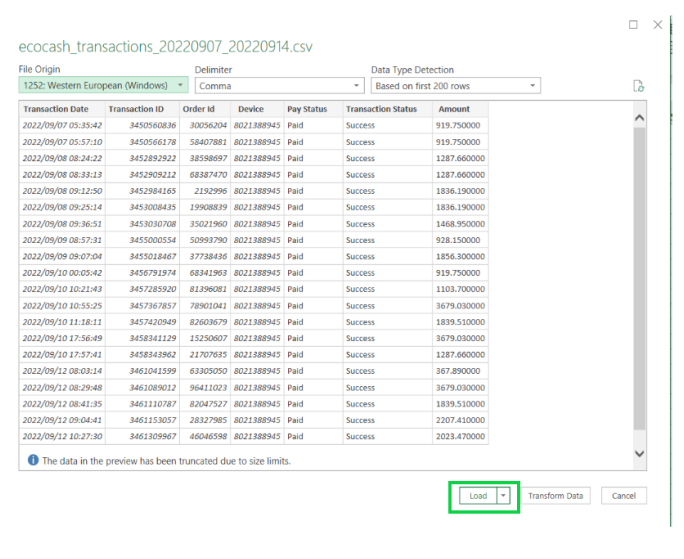Click Order Id cell 2192996
Viewport: 684px width, 559px height.
click(x=205, y=191)
